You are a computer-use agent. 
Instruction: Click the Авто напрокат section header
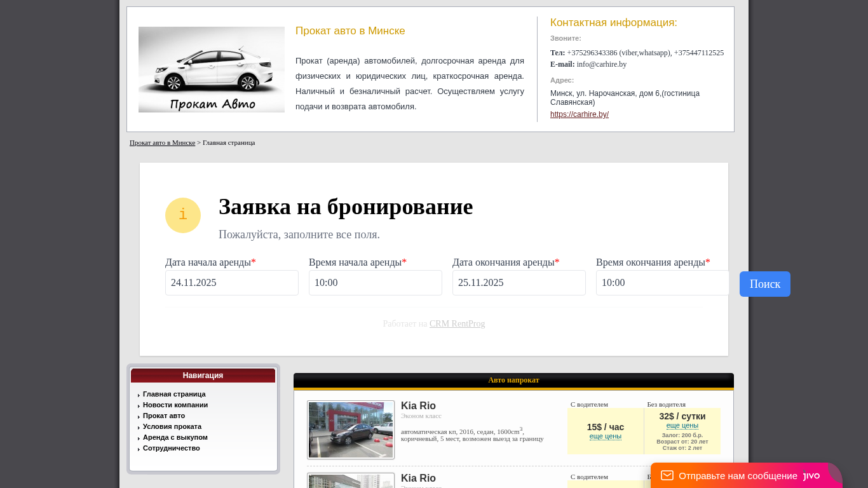[x=513, y=380]
